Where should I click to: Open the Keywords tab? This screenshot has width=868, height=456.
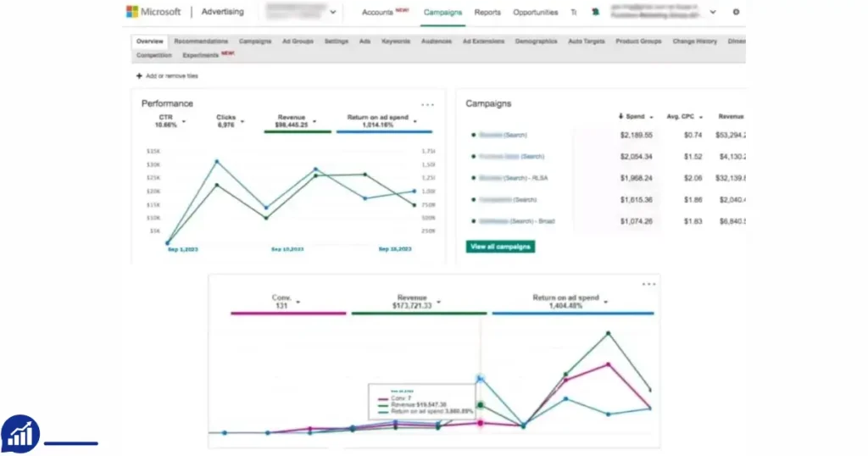tap(396, 42)
